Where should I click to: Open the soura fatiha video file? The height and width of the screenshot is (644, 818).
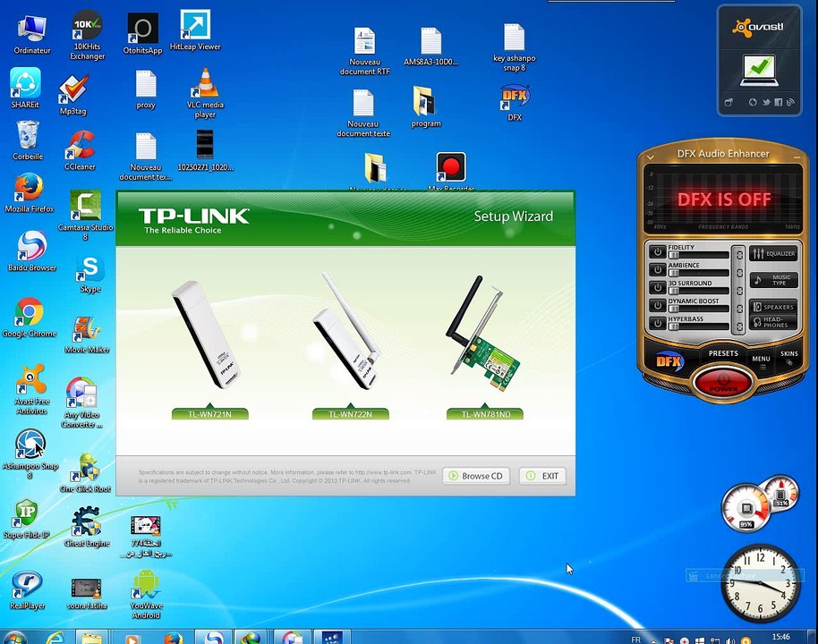(87, 595)
